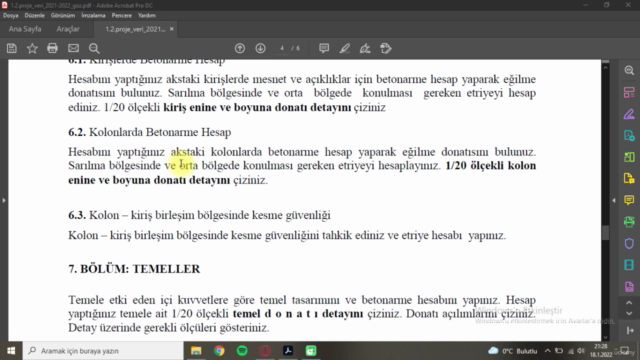Open File Explorer from the taskbar

[x=196, y=351]
